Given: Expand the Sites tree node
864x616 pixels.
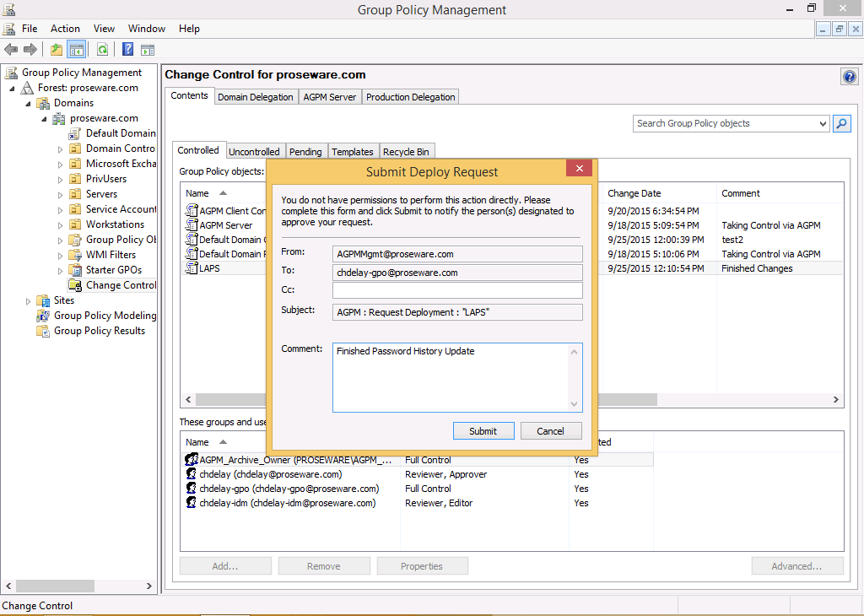Looking at the screenshot, I should coord(29,301).
